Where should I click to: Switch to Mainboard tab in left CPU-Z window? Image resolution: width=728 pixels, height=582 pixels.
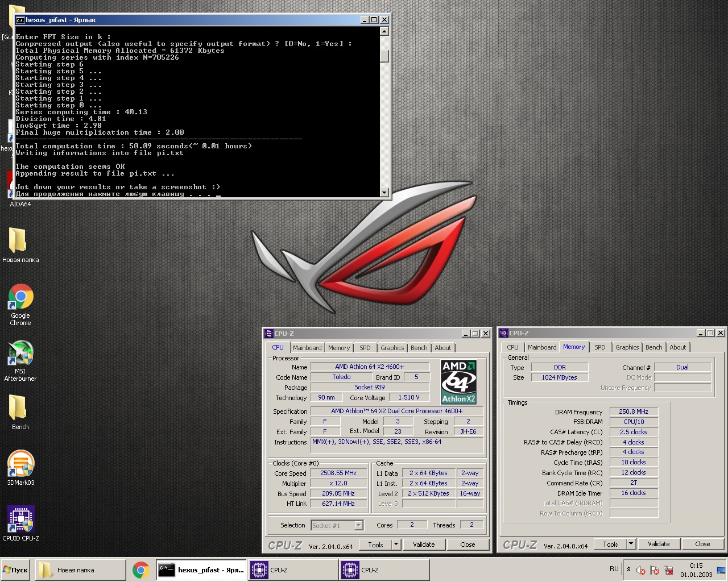pyautogui.click(x=307, y=348)
